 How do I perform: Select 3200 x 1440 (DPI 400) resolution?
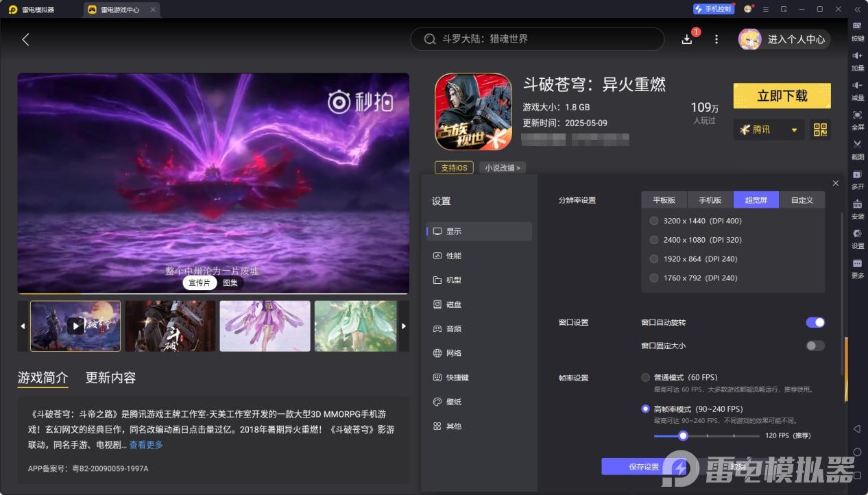[x=653, y=221]
